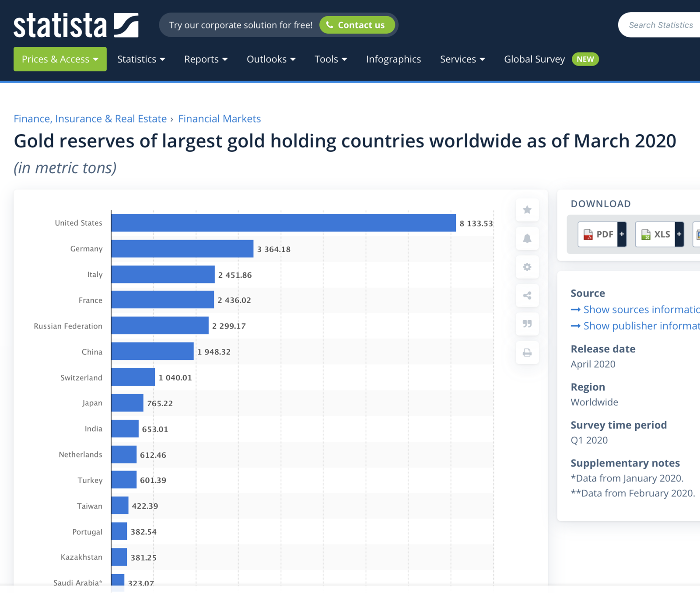Click the Turkey bar in chart
The width and height of the screenshot is (700, 593).
tap(124, 480)
